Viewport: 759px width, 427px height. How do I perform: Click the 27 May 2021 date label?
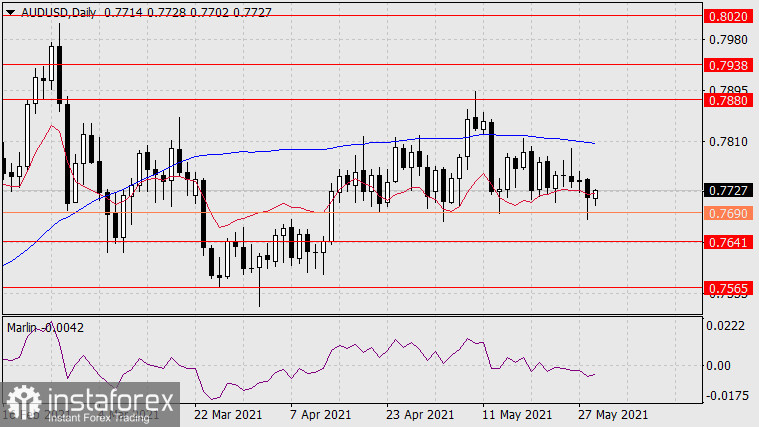click(x=613, y=414)
